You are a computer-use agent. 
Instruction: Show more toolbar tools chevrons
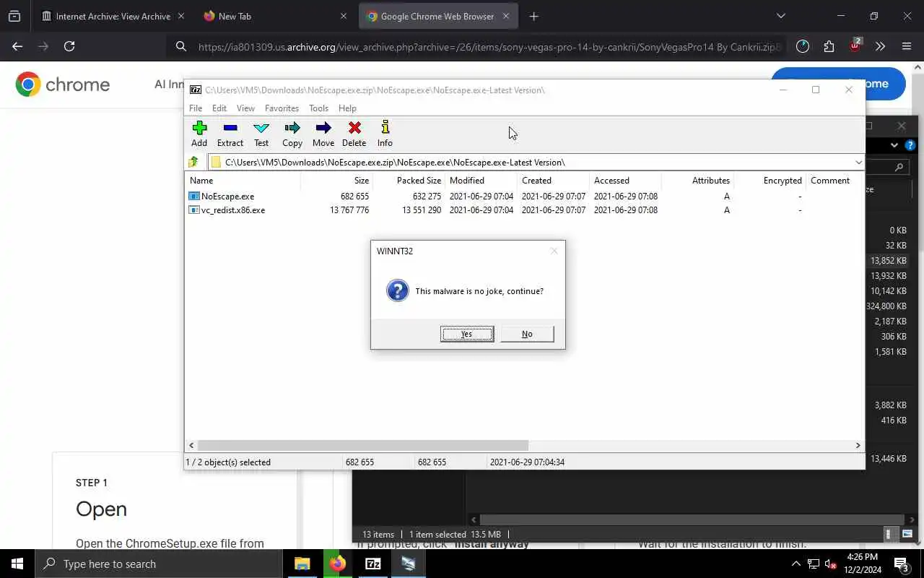(880, 46)
